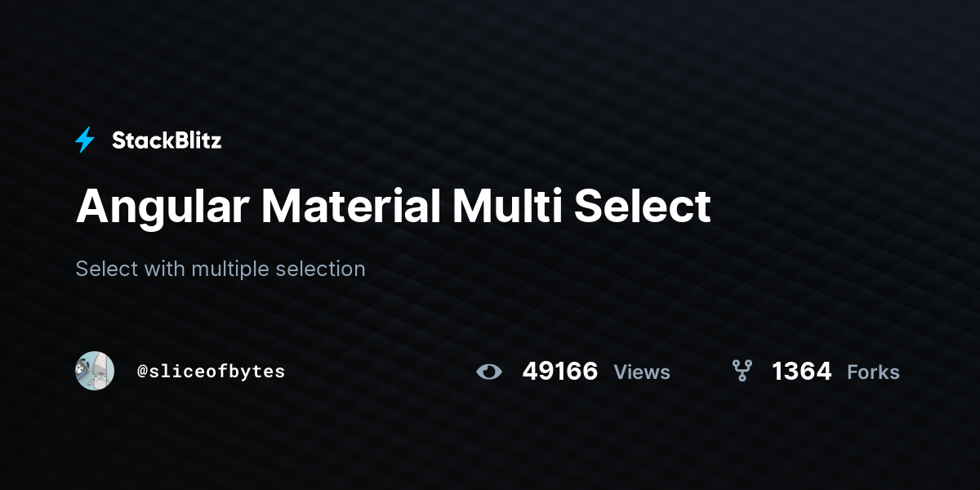Click the word "Material" in the title

pos(350,207)
